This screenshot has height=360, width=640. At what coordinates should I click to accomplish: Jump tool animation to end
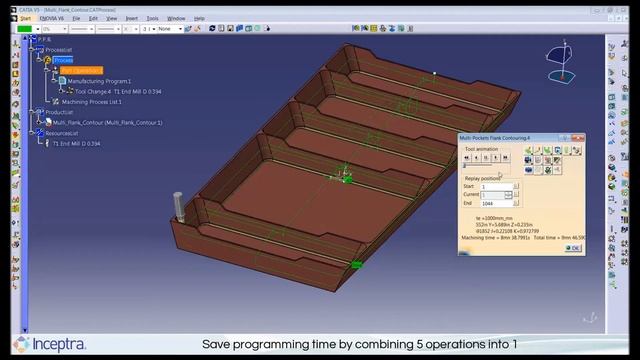[505, 158]
